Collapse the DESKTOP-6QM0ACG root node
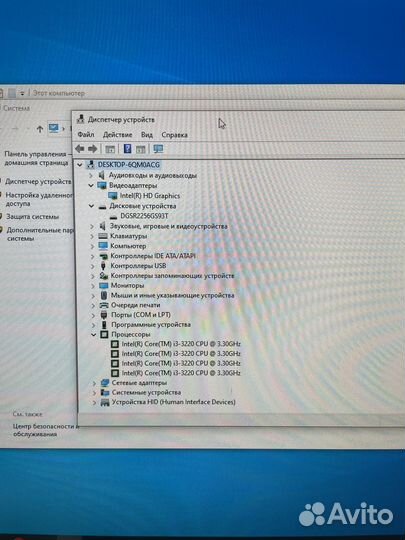The width and height of the screenshot is (405, 540). click(80, 165)
